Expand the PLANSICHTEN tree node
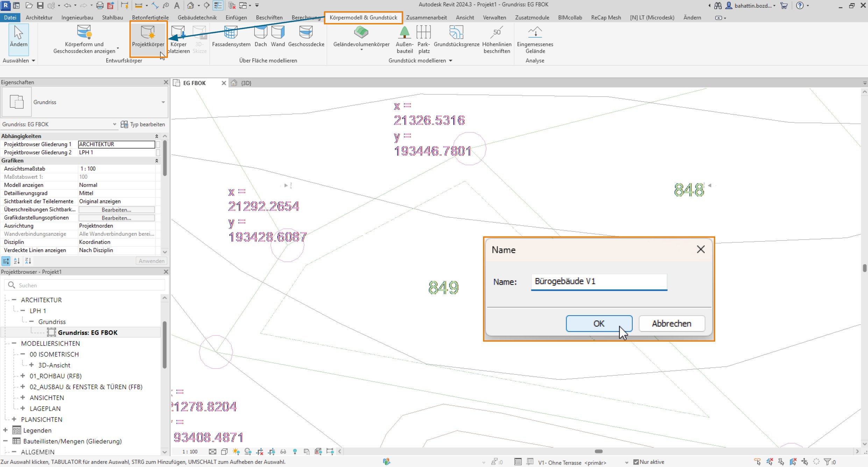The height and width of the screenshot is (467, 868). click(x=14, y=419)
